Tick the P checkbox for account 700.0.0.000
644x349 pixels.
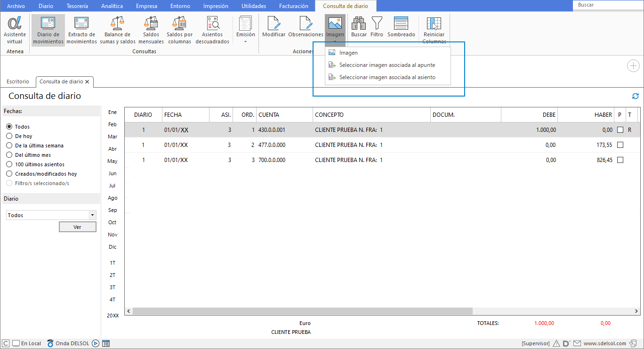click(x=620, y=160)
